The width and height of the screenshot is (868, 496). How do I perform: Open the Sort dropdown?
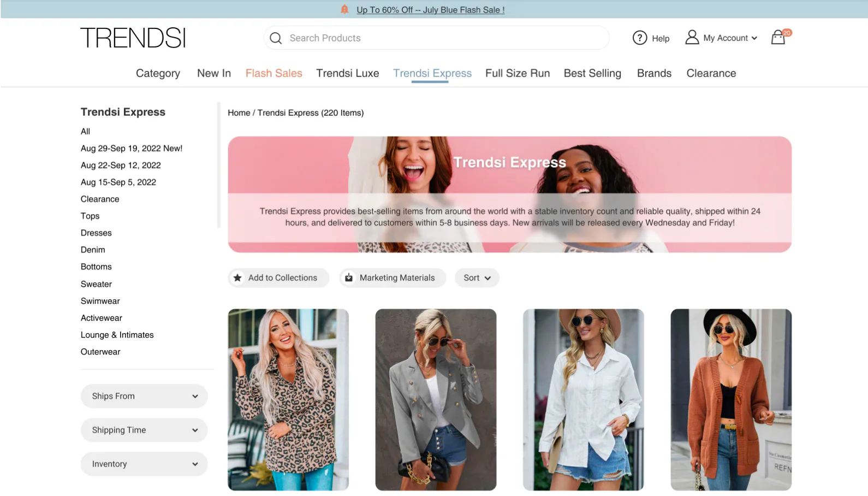tap(477, 277)
